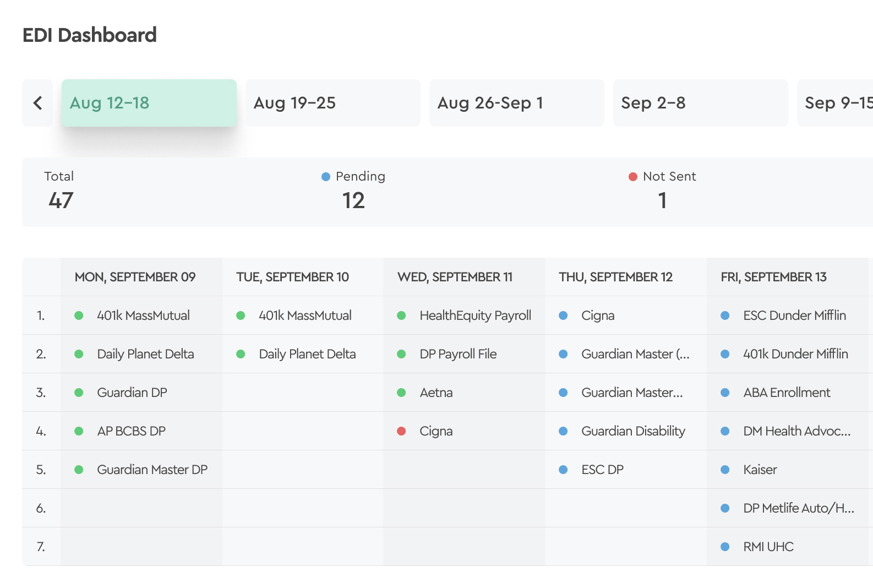Click blue status dot beside ESC Dunder Mifflin
873x588 pixels.
(725, 315)
